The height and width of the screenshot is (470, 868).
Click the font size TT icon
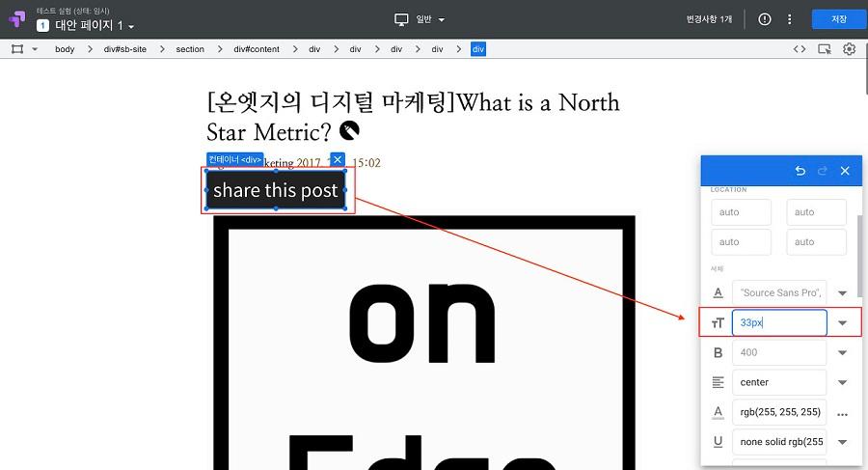click(x=718, y=322)
